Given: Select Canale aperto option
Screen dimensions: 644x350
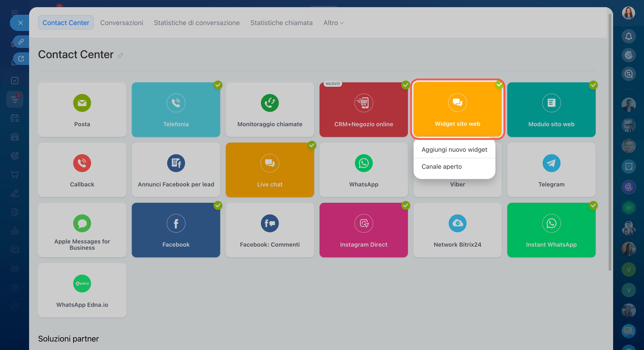Looking at the screenshot, I should click(x=441, y=166).
